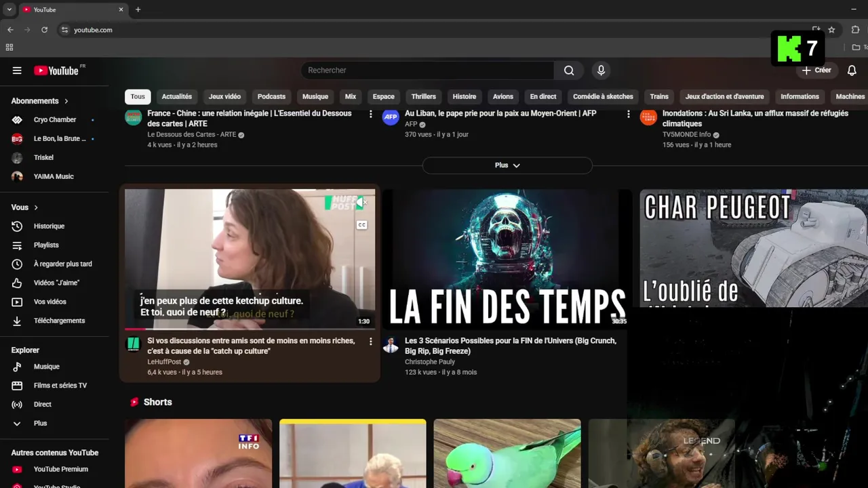Select the Actualités filter chip
The width and height of the screenshot is (868, 488).
[x=177, y=96]
